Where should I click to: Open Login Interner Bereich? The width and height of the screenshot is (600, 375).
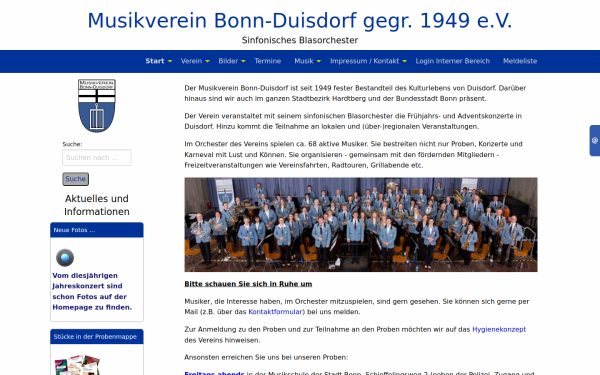pyautogui.click(x=453, y=61)
